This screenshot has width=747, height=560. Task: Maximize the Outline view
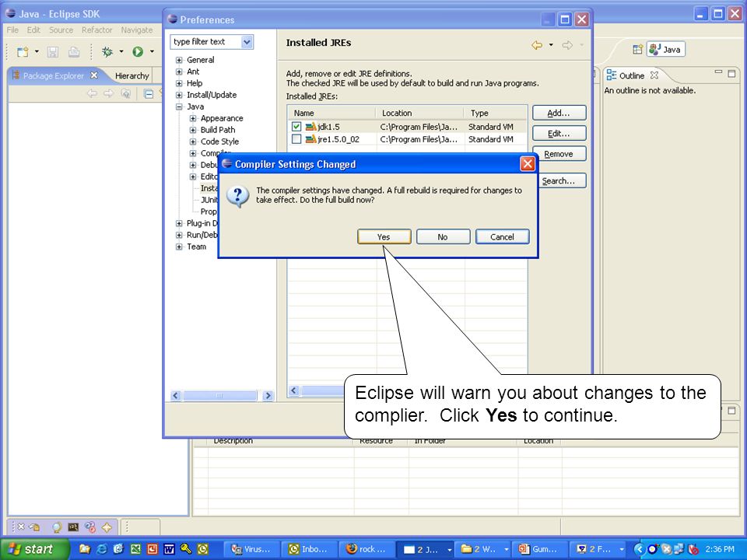(731, 73)
